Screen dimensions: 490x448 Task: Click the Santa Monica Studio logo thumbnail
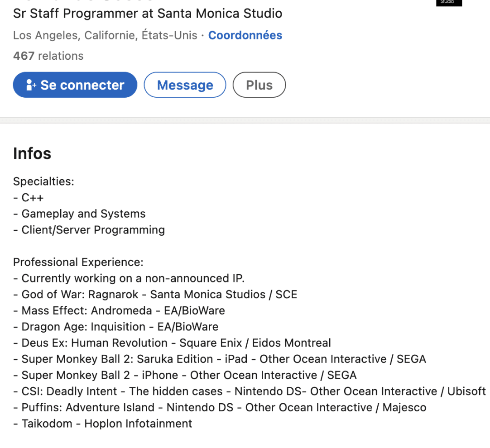(449, 3)
